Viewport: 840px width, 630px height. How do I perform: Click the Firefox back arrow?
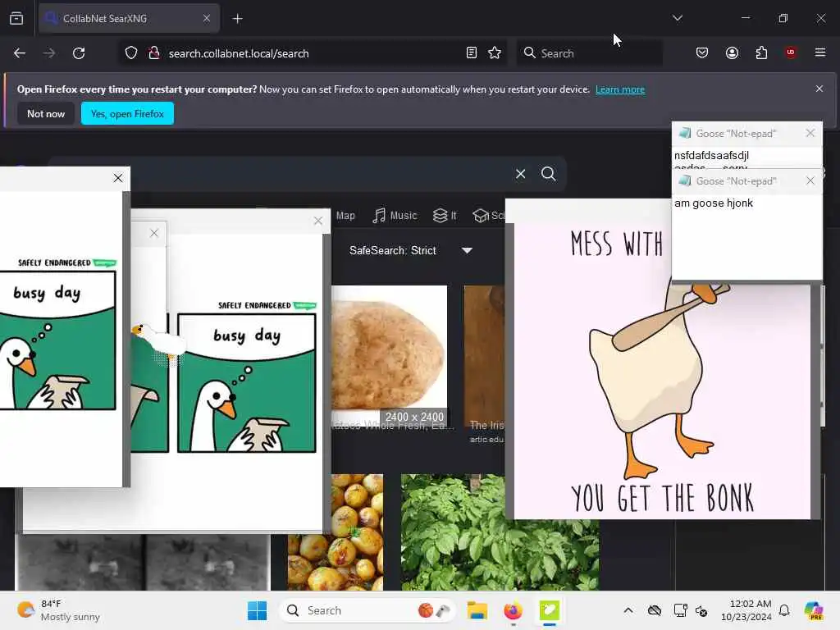[20, 53]
